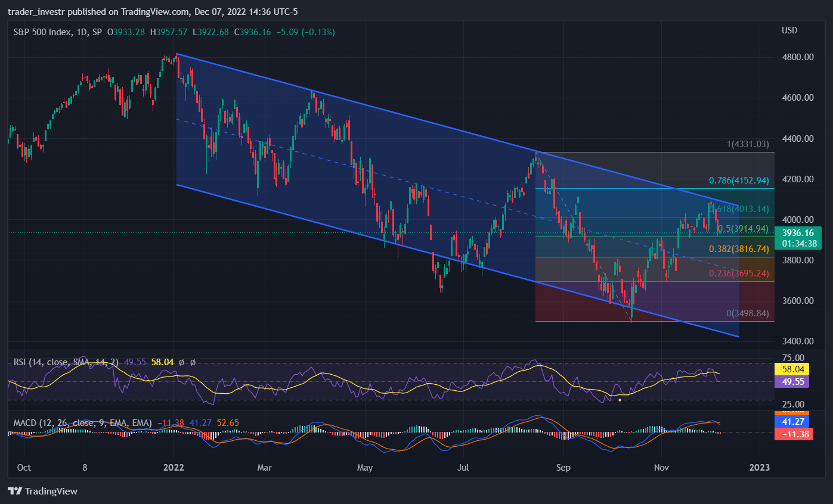
Task: Click the Jul label on time axis
Action: [x=463, y=468]
